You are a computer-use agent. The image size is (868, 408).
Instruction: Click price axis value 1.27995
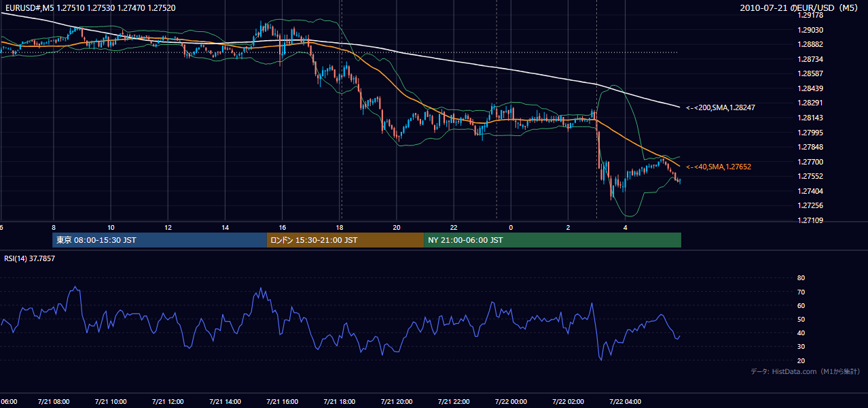click(810, 133)
